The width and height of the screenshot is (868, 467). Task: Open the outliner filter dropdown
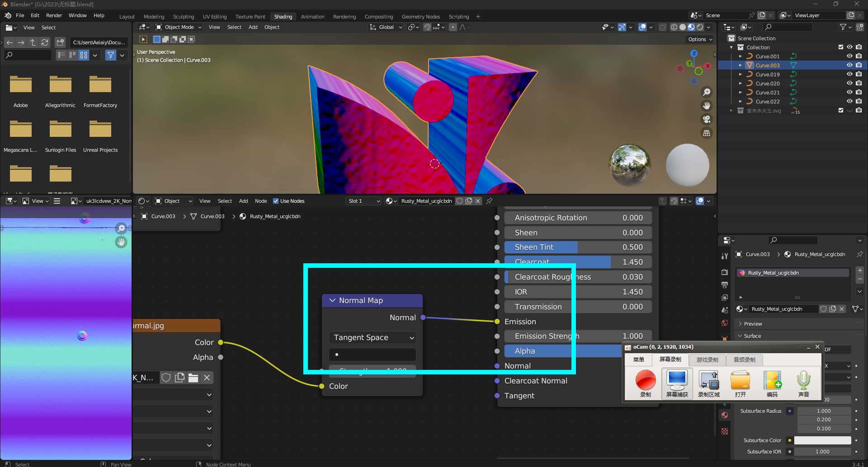pos(845,27)
